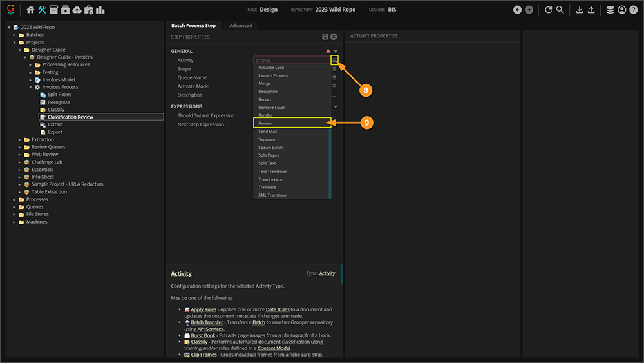Image resolution: width=644 pixels, height=363 pixels.
Task: Switch to the Advanced tab
Action: pos(241,25)
